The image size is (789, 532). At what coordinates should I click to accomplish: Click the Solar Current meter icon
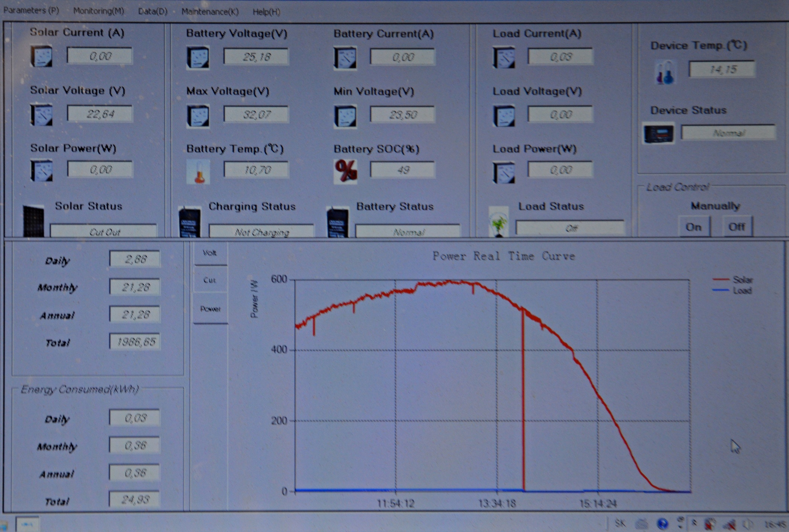pos(41,56)
